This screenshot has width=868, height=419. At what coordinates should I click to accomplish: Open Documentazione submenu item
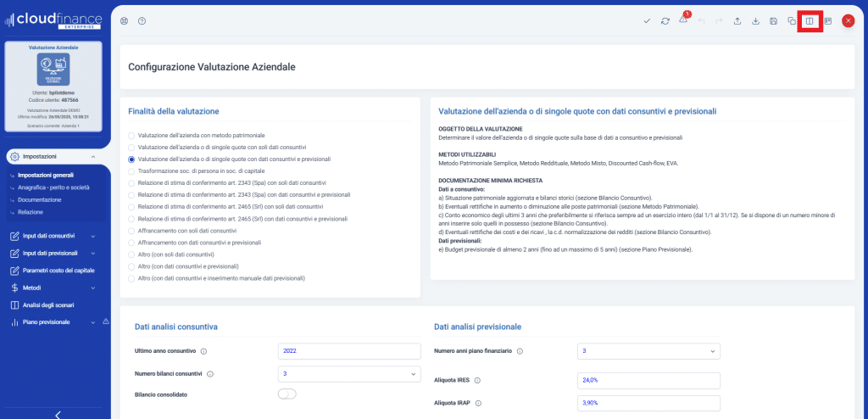[39, 199]
